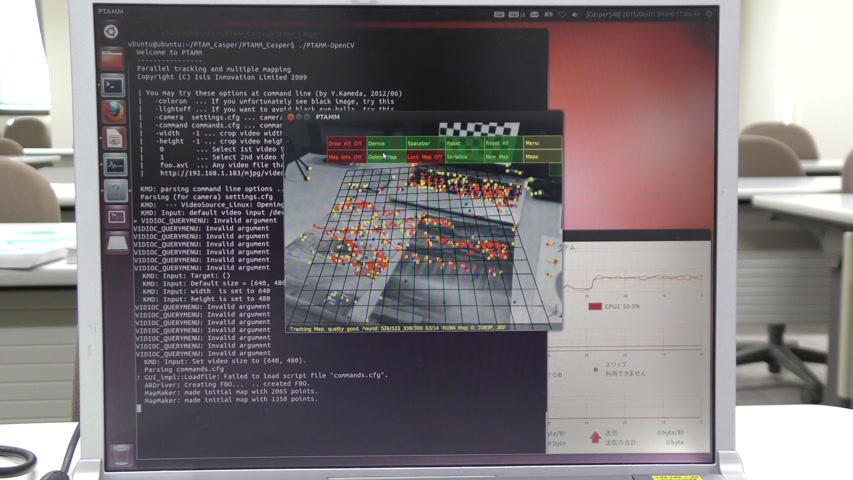Click the Isis Innovation copyright line

(222, 77)
